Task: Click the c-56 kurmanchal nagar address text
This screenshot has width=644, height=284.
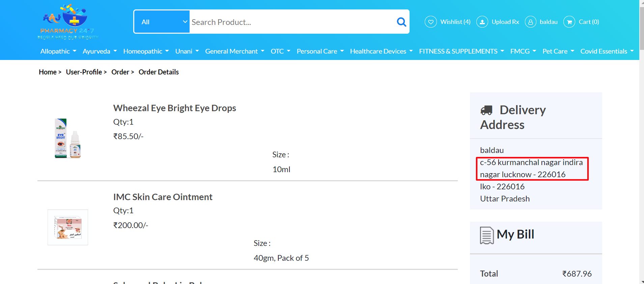Action: coord(531,168)
